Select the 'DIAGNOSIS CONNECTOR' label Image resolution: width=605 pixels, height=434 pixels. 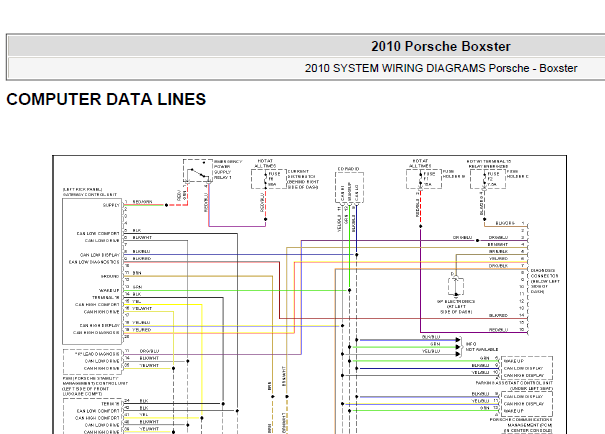point(545,281)
